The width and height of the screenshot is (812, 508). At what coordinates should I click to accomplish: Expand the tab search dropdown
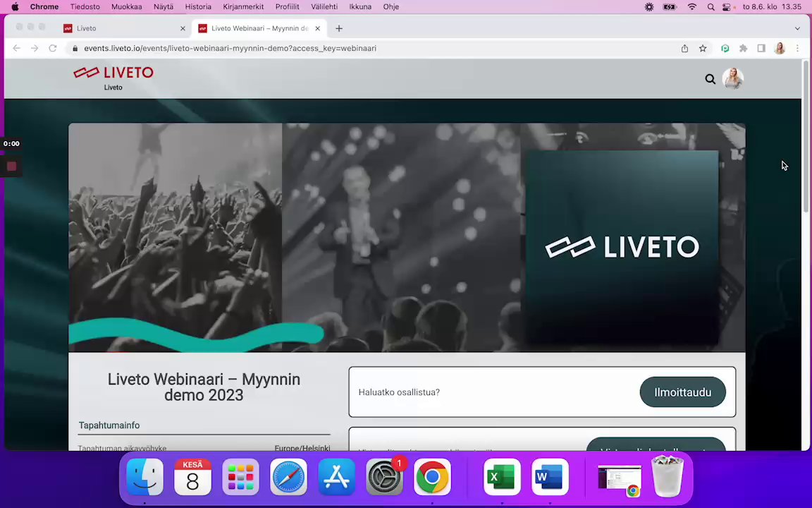click(x=797, y=28)
